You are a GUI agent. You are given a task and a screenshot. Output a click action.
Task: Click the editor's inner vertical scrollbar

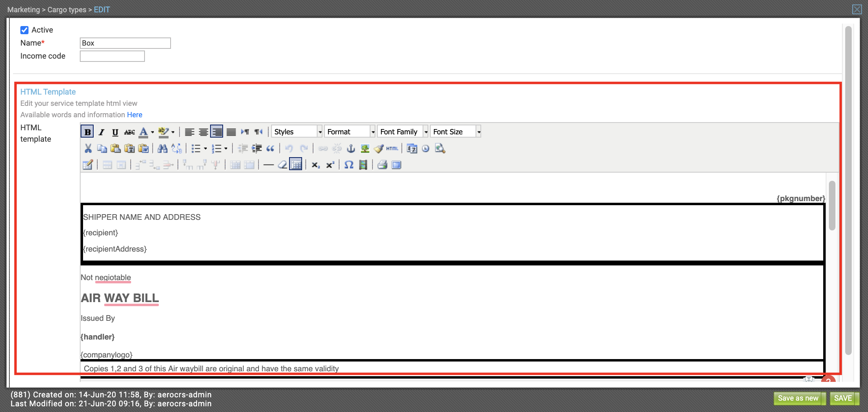pyautogui.click(x=832, y=206)
